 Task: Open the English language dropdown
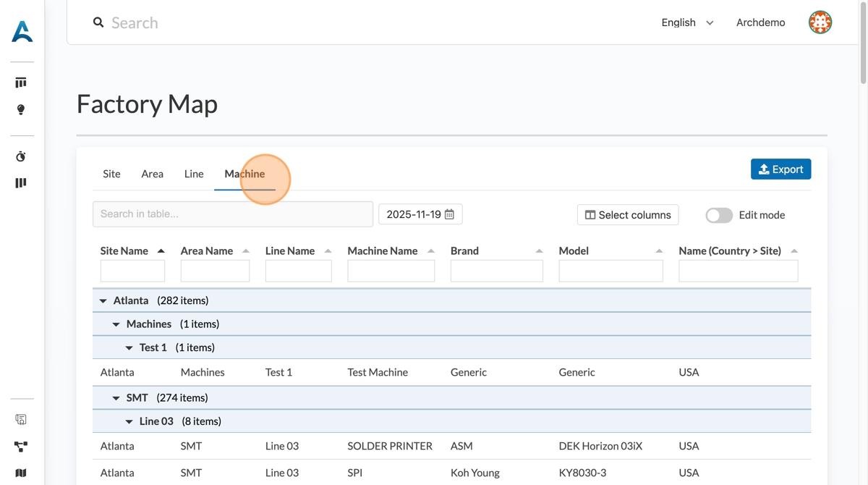[x=686, y=22]
